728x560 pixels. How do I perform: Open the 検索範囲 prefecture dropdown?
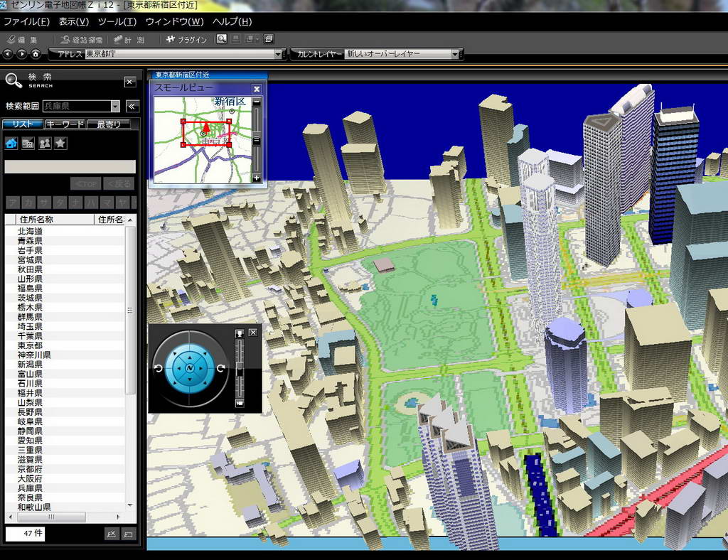click(x=115, y=107)
